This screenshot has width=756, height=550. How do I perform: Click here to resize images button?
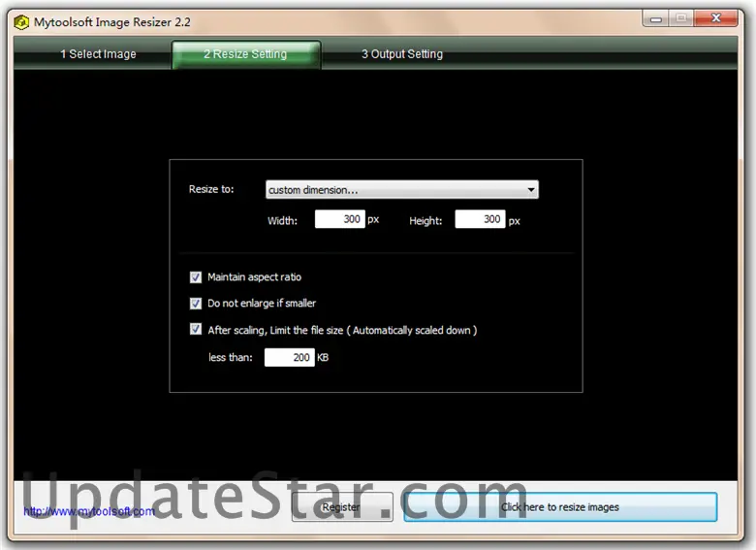560,507
